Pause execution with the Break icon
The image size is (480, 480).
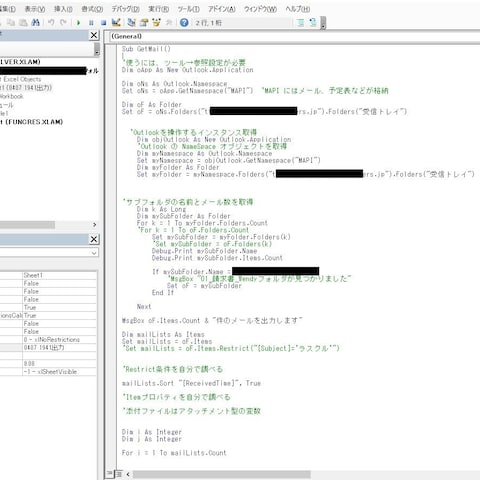(x=91, y=23)
